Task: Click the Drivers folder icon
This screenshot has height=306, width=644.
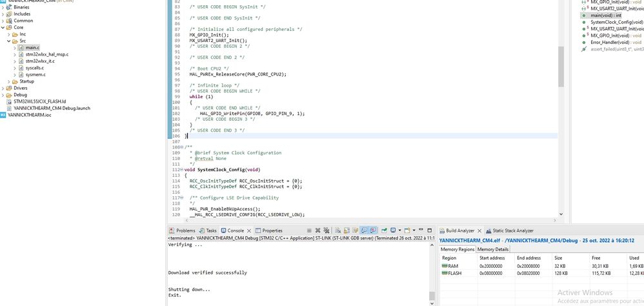Action: tap(9, 88)
